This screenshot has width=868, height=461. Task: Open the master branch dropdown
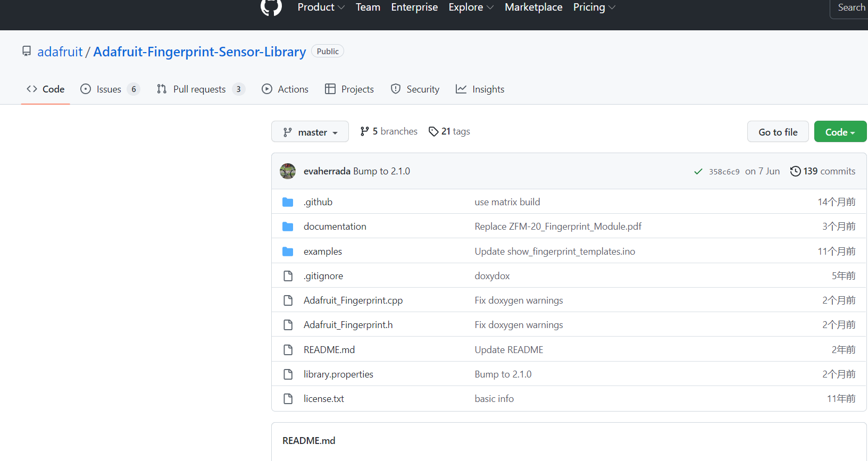click(310, 132)
